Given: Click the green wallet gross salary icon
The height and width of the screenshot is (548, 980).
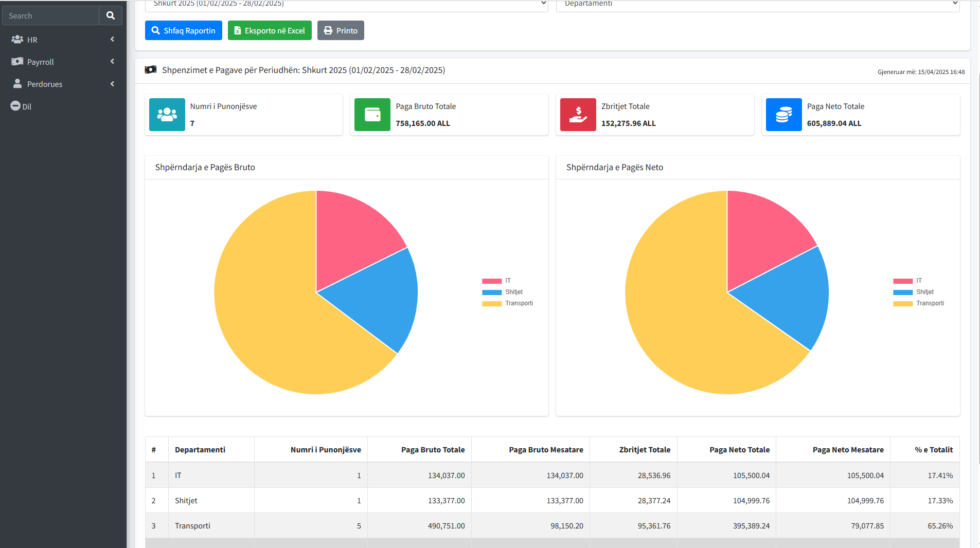Looking at the screenshot, I should pyautogui.click(x=372, y=115).
